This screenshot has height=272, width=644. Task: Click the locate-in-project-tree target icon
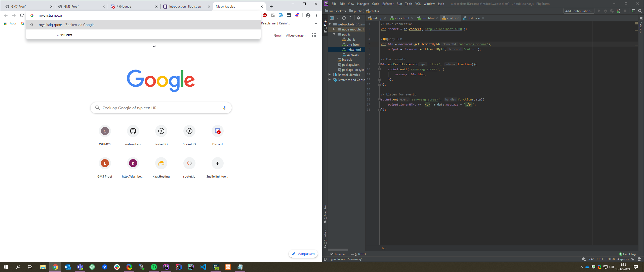[344, 18]
